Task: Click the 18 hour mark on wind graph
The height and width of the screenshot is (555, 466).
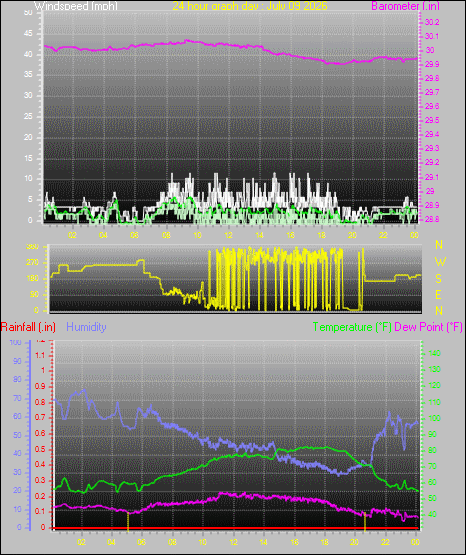Action: [x=321, y=235]
